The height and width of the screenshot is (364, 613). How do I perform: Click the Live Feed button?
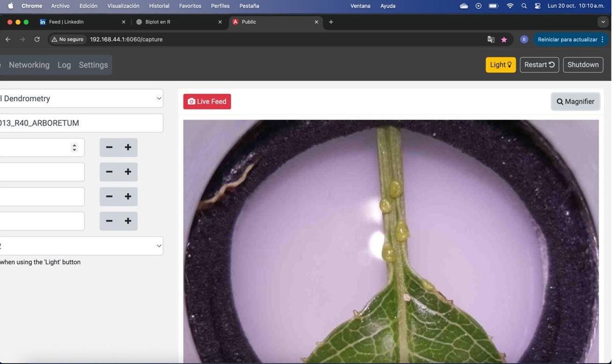coord(207,101)
